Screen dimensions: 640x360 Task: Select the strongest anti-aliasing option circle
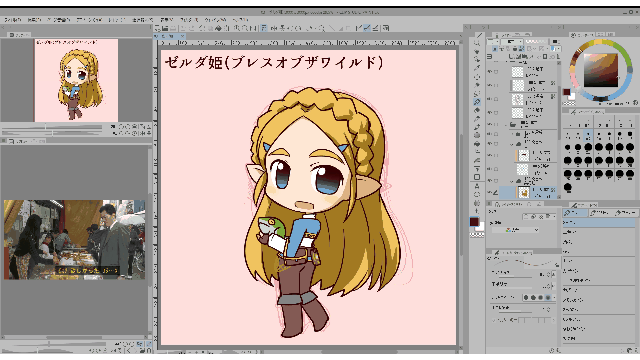click(548, 298)
